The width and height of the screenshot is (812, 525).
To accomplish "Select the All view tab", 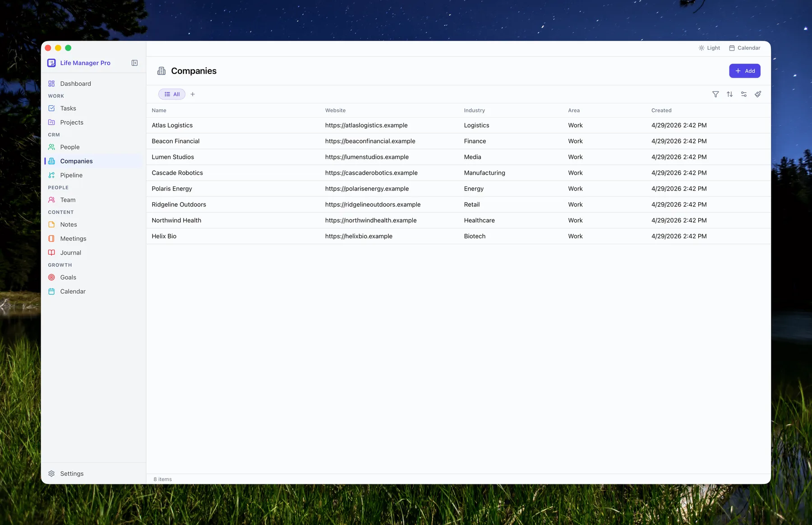I will (x=172, y=94).
